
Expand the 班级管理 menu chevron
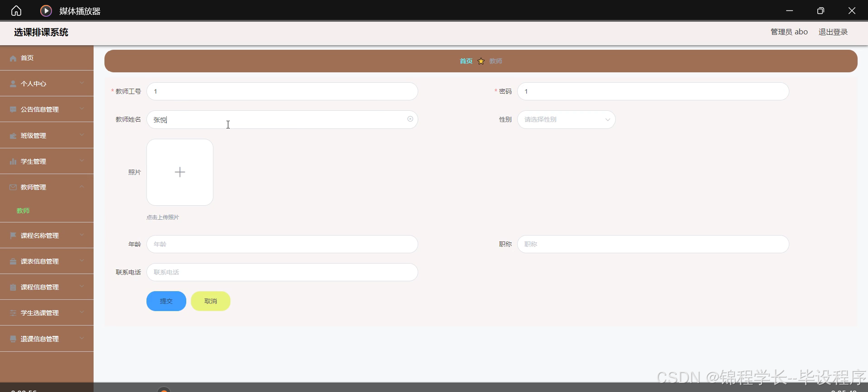point(82,135)
